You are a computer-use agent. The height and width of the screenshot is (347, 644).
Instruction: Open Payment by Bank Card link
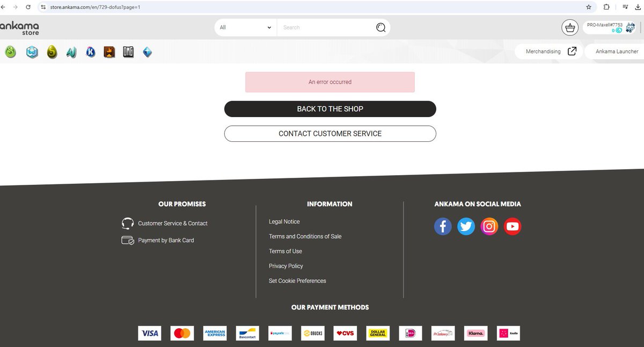166,241
